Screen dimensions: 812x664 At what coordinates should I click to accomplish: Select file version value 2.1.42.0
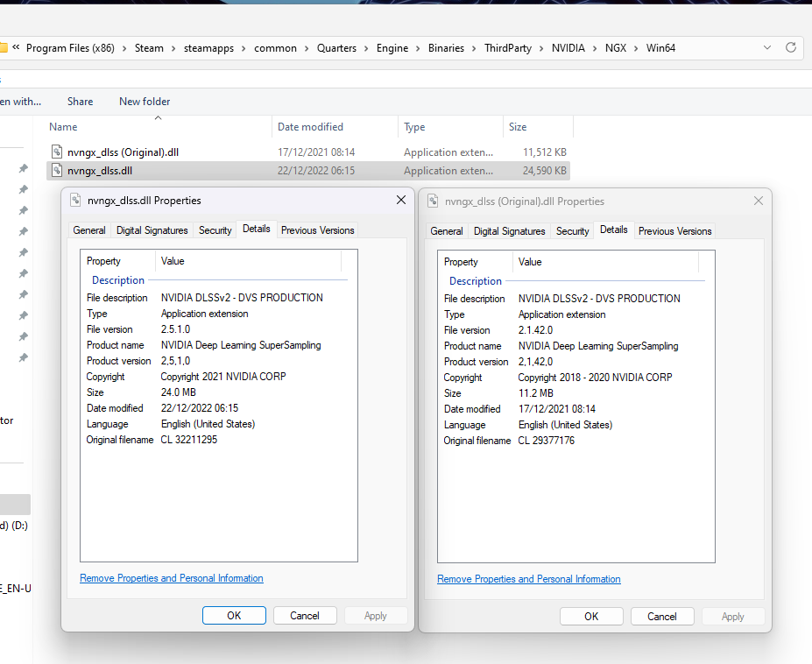tap(535, 330)
